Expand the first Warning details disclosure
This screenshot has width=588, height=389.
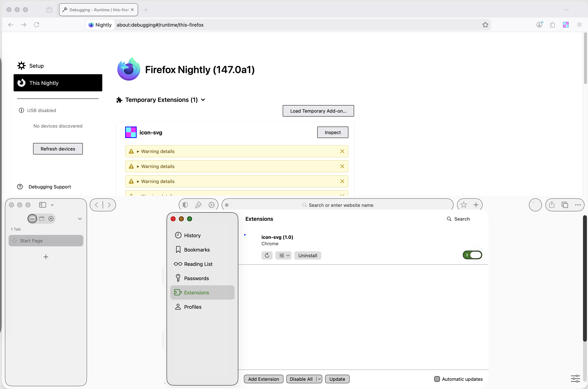(x=138, y=151)
